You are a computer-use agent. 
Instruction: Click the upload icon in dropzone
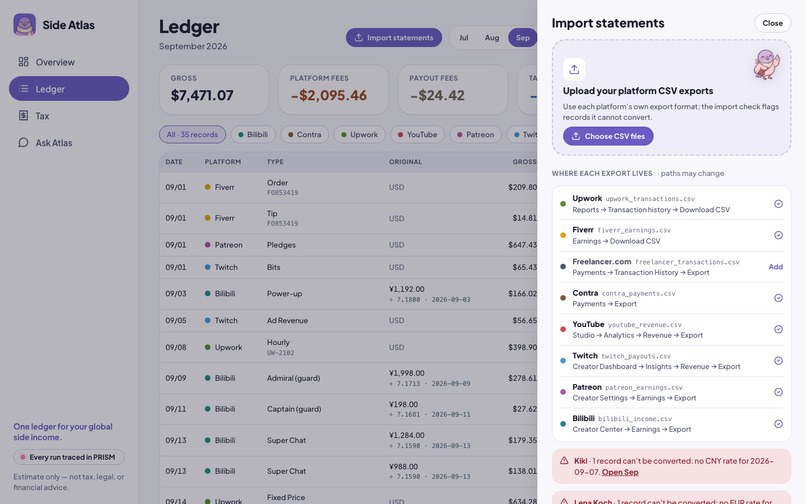tap(574, 69)
